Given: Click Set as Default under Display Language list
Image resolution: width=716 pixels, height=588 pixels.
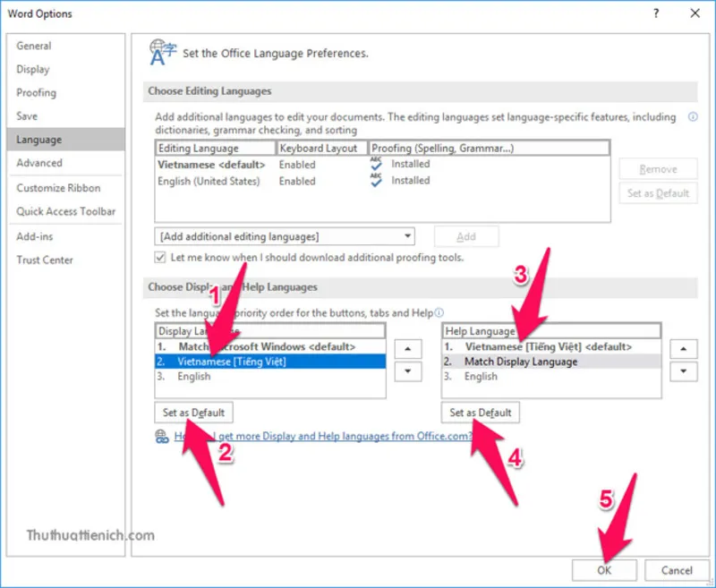Looking at the screenshot, I should (x=193, y=413).
